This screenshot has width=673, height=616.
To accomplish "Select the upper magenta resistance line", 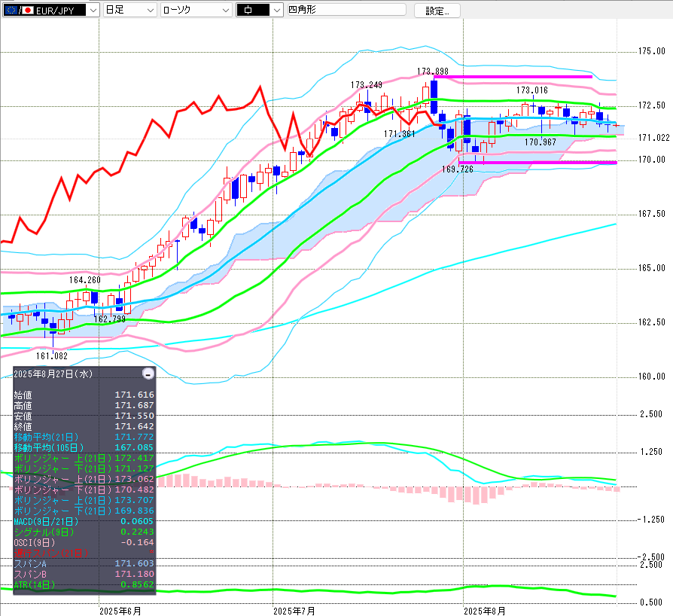I will coord(513,77).
